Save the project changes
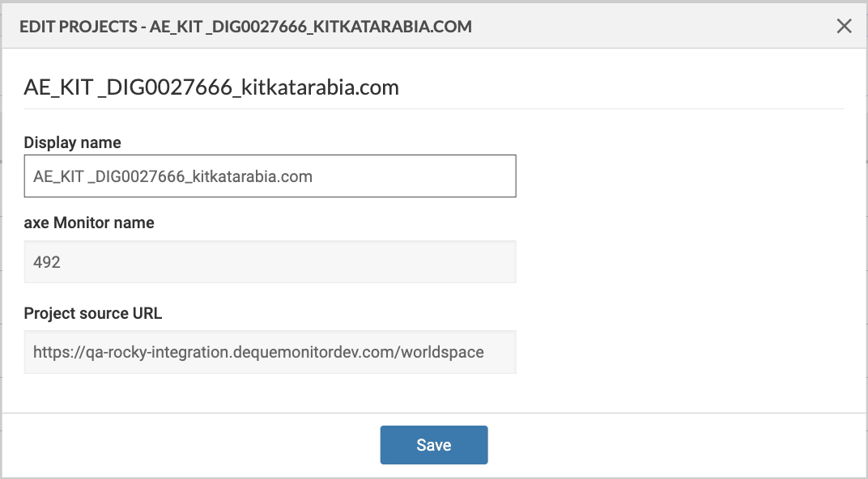868x479 pixels. pyautogui.click(x=433, y=445)
